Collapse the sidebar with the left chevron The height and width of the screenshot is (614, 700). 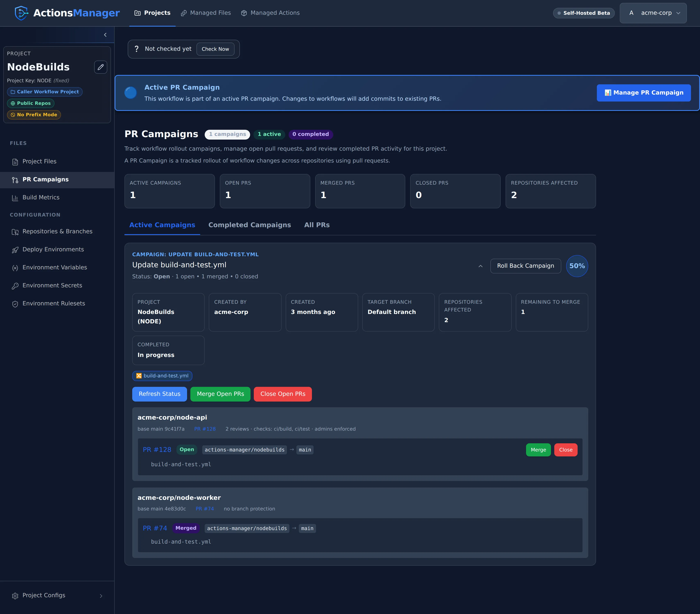click(x=105, y=35)
